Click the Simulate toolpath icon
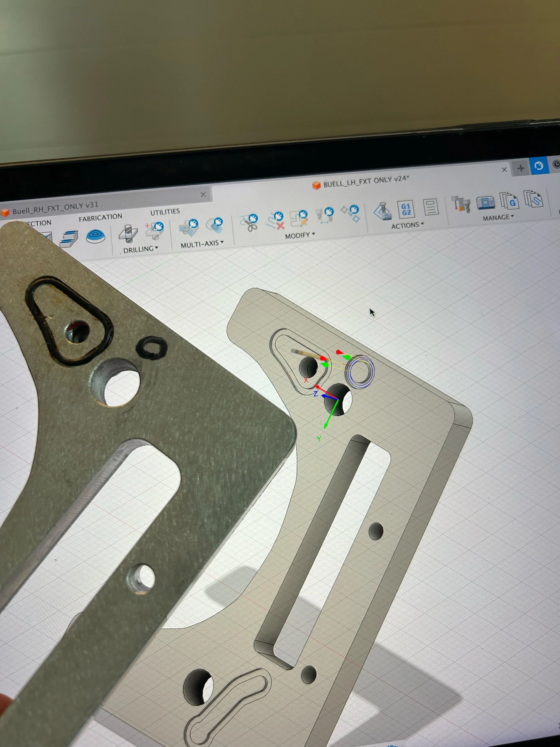Image resolution: width=560 pixels, height=747 pixels. (382, 211)
